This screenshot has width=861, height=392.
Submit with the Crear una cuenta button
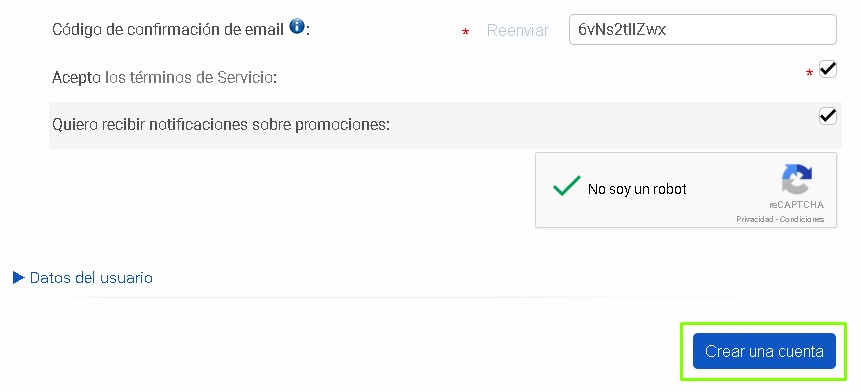[x=764, y=351]
